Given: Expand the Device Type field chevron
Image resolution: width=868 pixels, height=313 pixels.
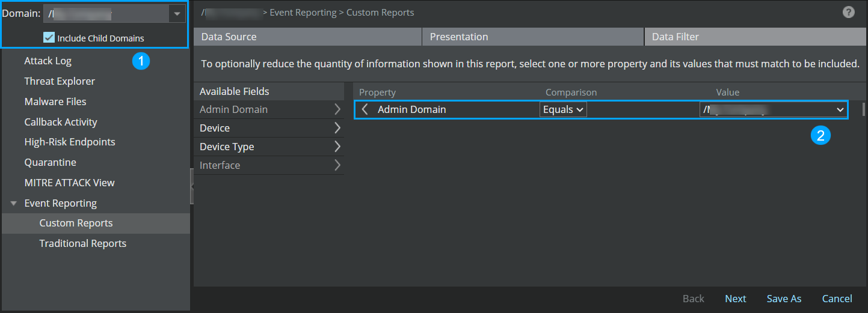Looking at the screenshot, I should click(337, 147).
